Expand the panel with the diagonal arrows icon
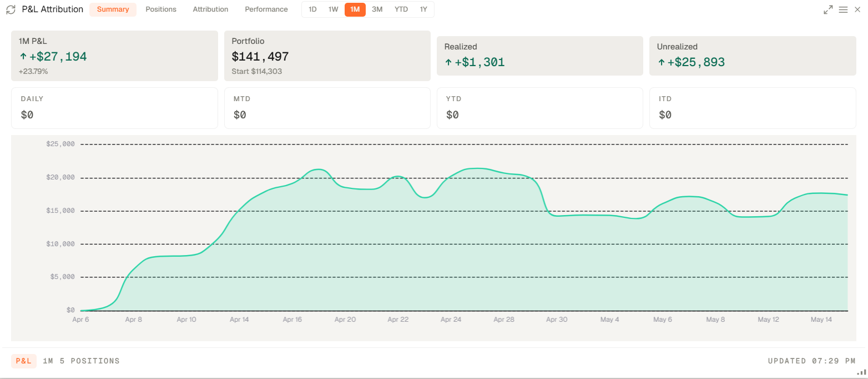This screenshot has height=379, width=868. point(828,9)
